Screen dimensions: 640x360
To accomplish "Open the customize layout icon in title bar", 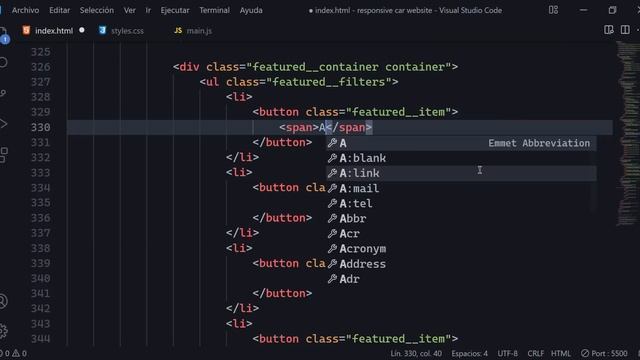I will click(553, 10).
